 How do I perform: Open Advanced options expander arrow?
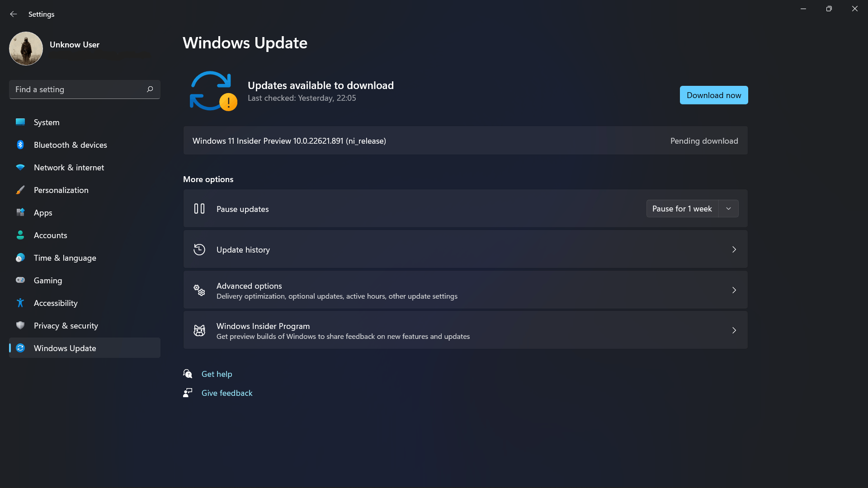click(x=734, y=290)
